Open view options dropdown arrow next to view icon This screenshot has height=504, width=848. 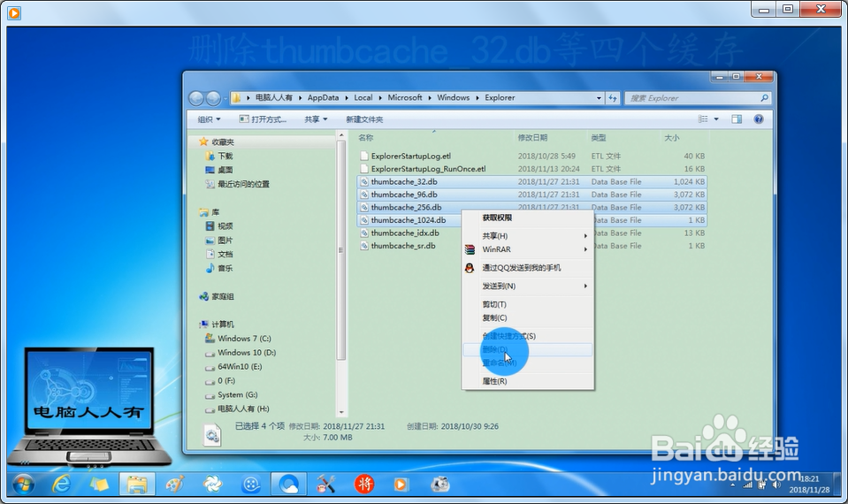pos(716,119)
